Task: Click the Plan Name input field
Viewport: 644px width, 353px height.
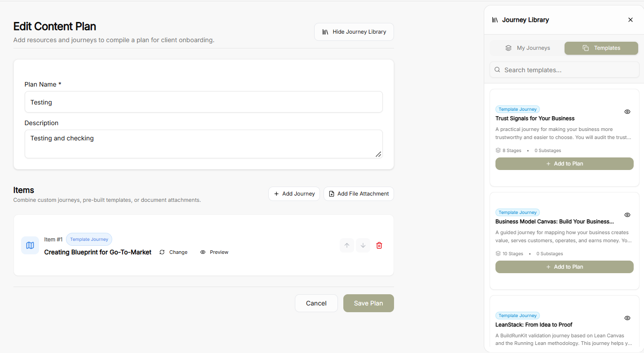Action: pos(204,102)
